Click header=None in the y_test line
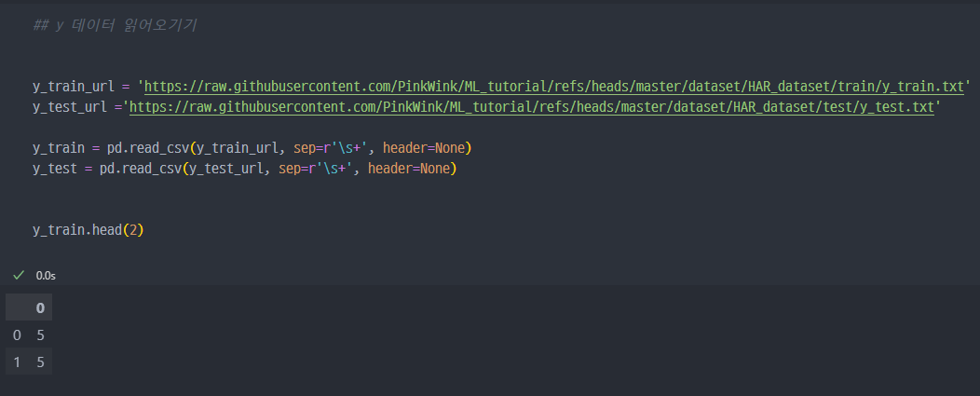Image resolution: width=980 pixels, height=396 pixels. click(x=408, y=169)
